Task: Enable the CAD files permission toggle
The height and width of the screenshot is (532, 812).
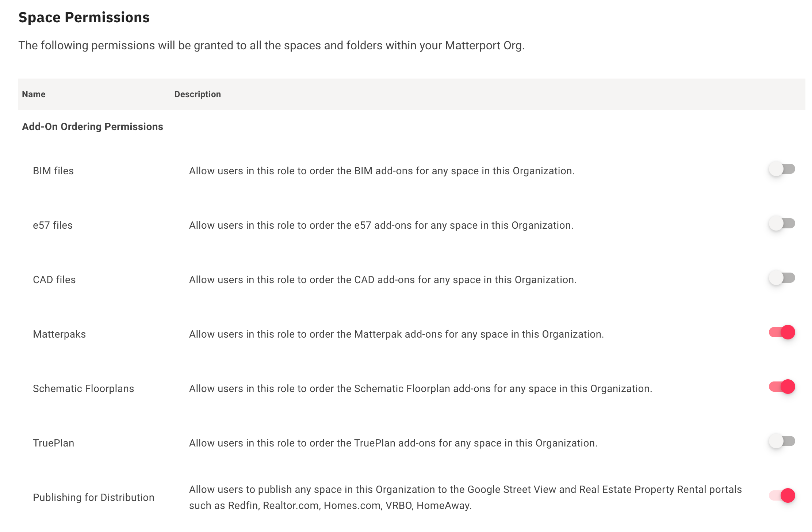Action: click(781, 278)
